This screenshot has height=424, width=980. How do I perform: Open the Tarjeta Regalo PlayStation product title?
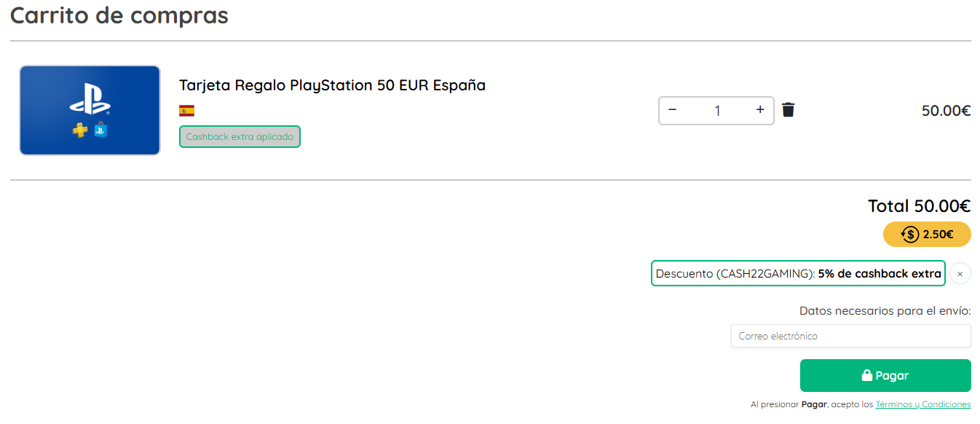click(332, 85)
